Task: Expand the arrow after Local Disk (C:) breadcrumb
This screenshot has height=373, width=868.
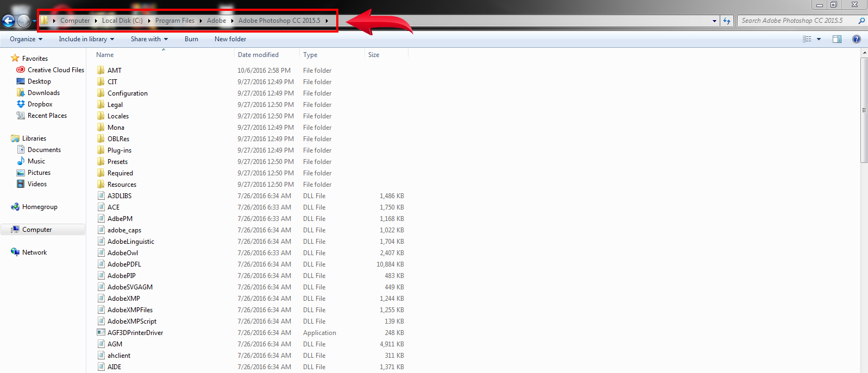Action: [x=149, y=21]
